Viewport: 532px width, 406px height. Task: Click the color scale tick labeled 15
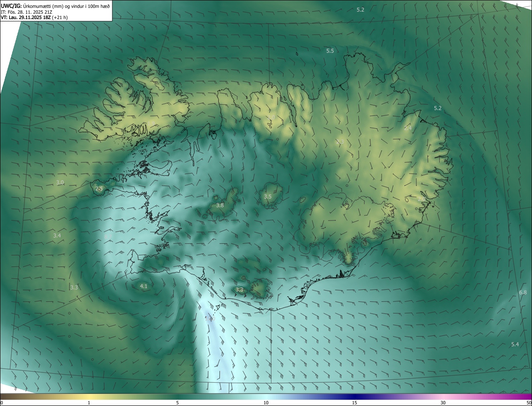tap(355, 403)
